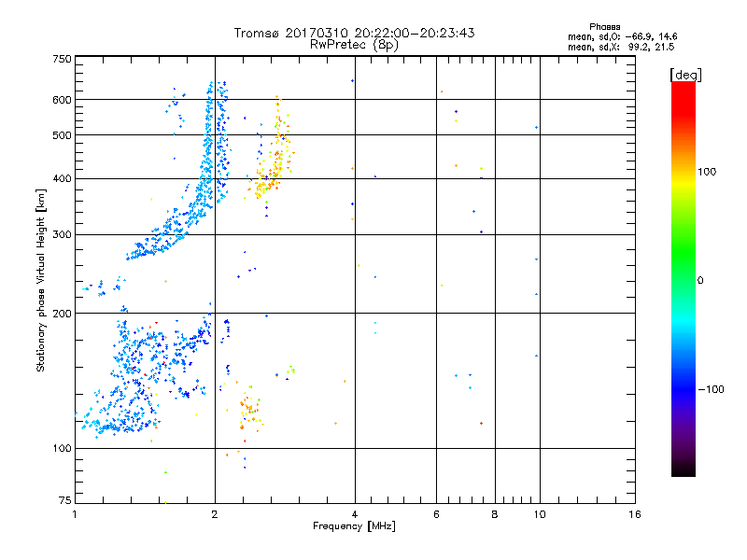The image size is (747, 560).
Task: Click the '75' y-axis tick label
Action: point(65,500)
